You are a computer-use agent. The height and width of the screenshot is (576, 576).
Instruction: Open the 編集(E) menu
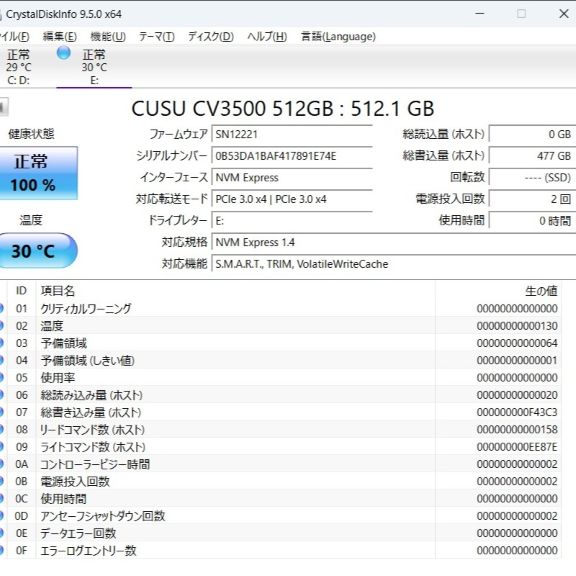pyautogui.click(x=60, y=36)
